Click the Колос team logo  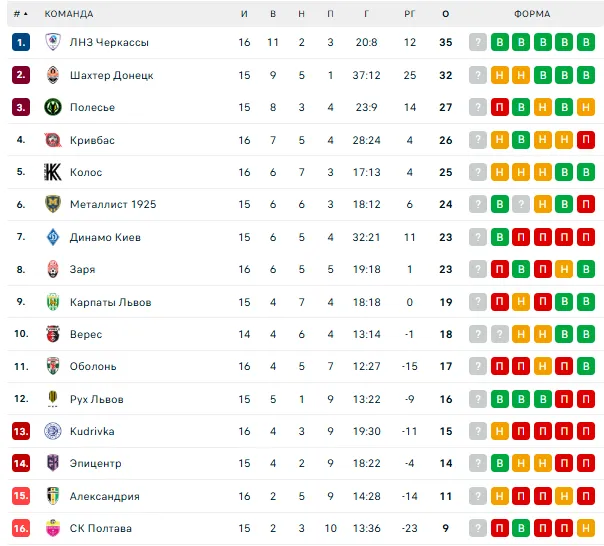click(x=53, y=172)
